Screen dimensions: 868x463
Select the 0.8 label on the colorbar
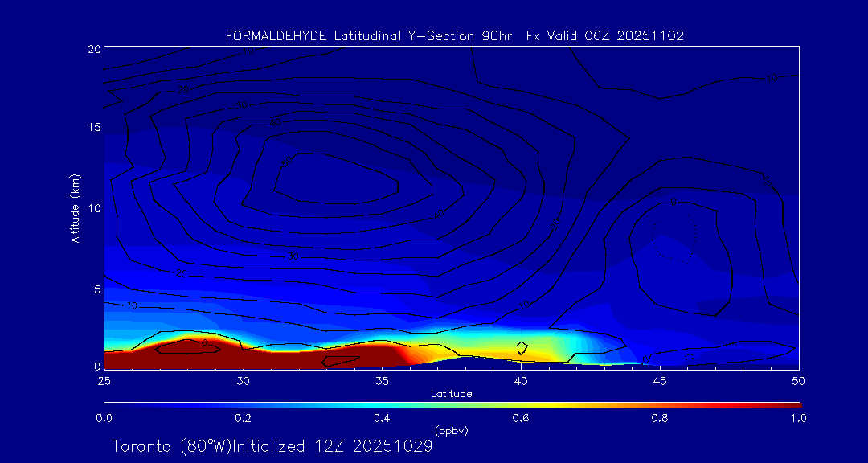coord(660,418)
